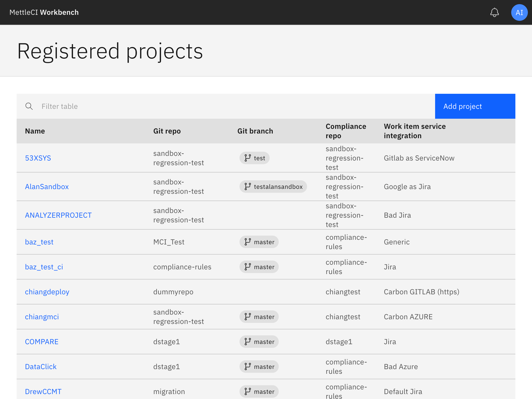Click the search magnifier icon in filter bar

click(29, 106)
